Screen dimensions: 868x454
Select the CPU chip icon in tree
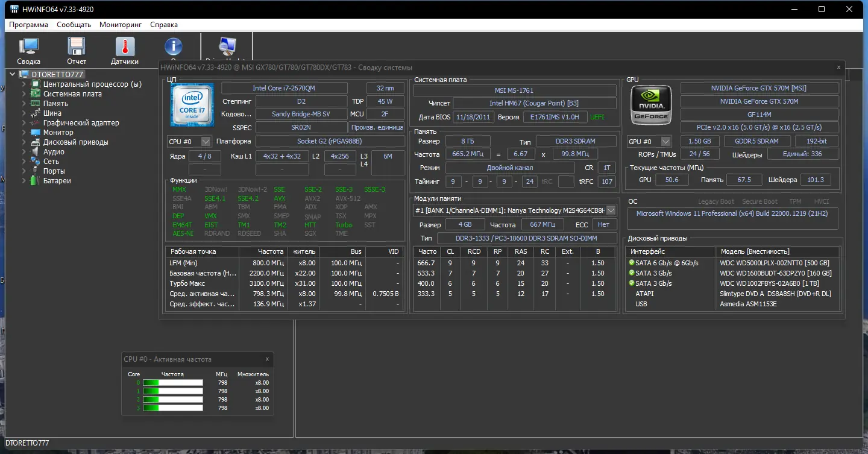point(36,84)
